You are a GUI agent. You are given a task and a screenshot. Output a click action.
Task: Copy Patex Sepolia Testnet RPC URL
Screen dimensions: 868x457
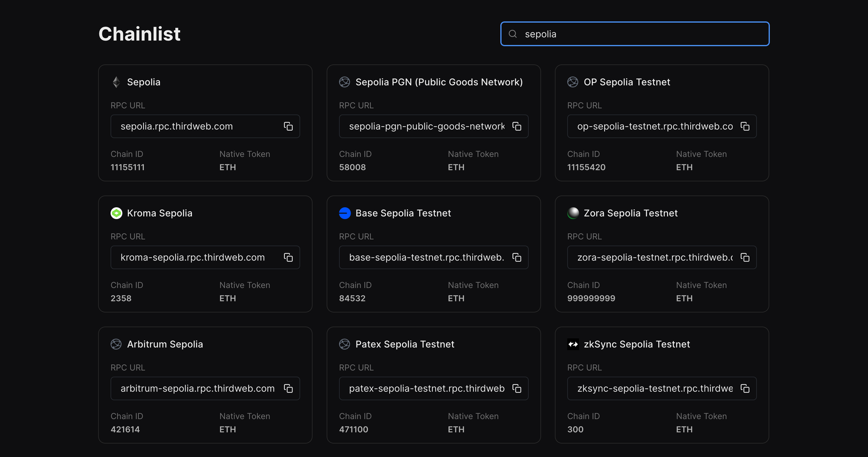click(x=516, y=388)
